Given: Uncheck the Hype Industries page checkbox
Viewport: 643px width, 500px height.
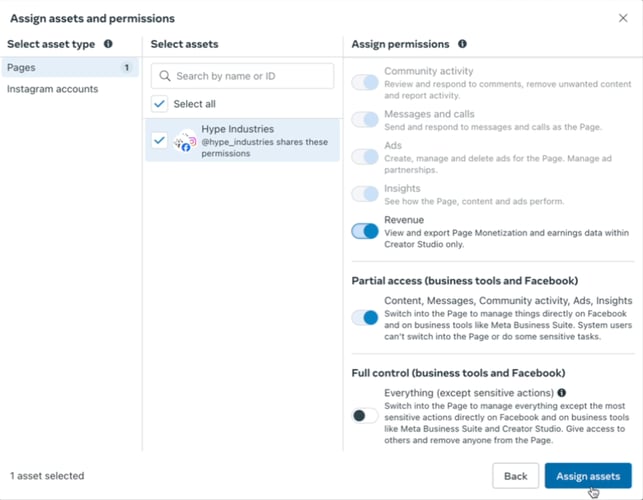Looking at the screenshot, I should click(159, 140).
